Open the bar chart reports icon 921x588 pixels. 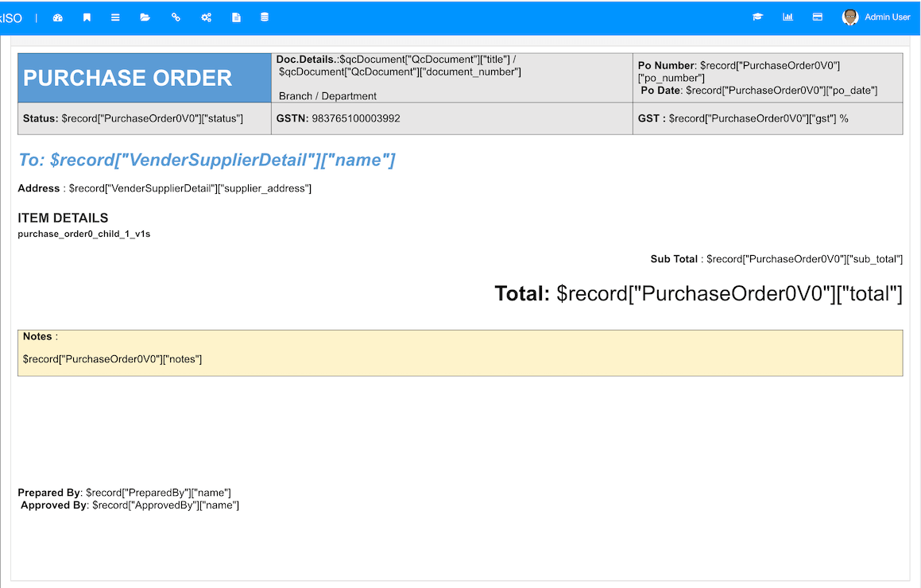tap(787, 17)
